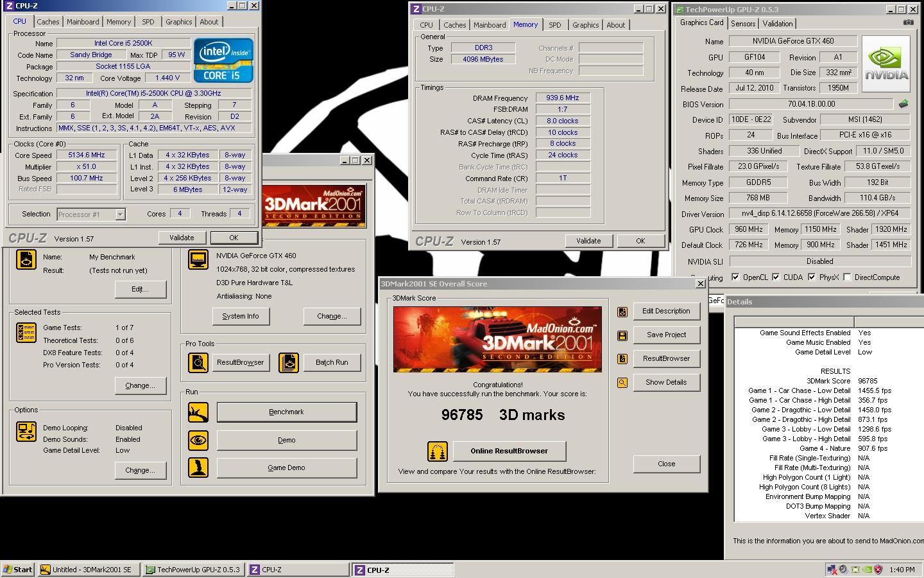924x578 pixels.
Task: Click the Close button in score dialog
Action: (x=666, y=464)
